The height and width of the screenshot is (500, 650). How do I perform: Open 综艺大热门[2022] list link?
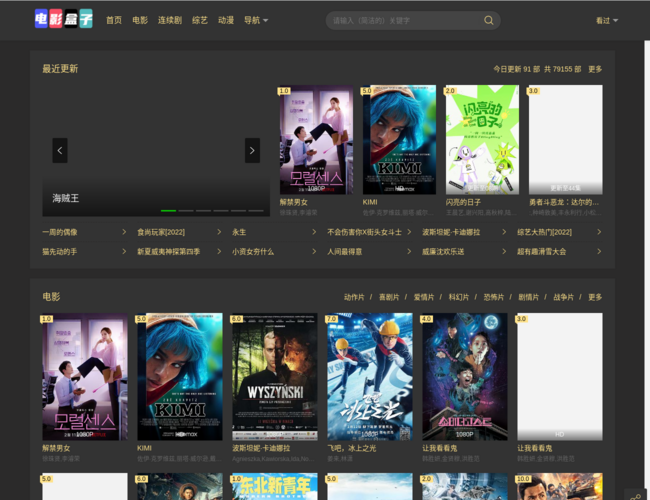point(544,232)
